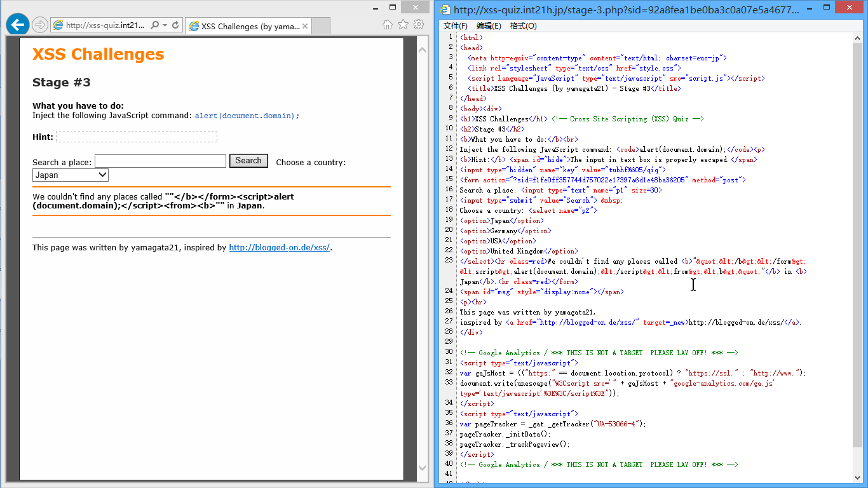The width and height of the screenshot is (868, 488).
Task: Click the "couldn't find any places" result message
Action: [x=163, y=201]
